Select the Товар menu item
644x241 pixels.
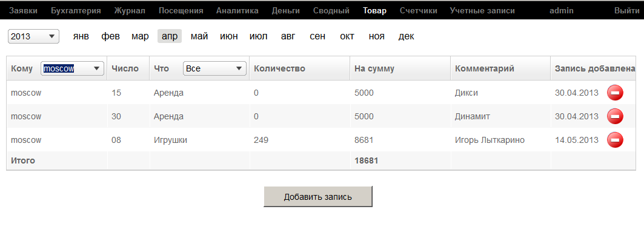[x=374, y=11]
